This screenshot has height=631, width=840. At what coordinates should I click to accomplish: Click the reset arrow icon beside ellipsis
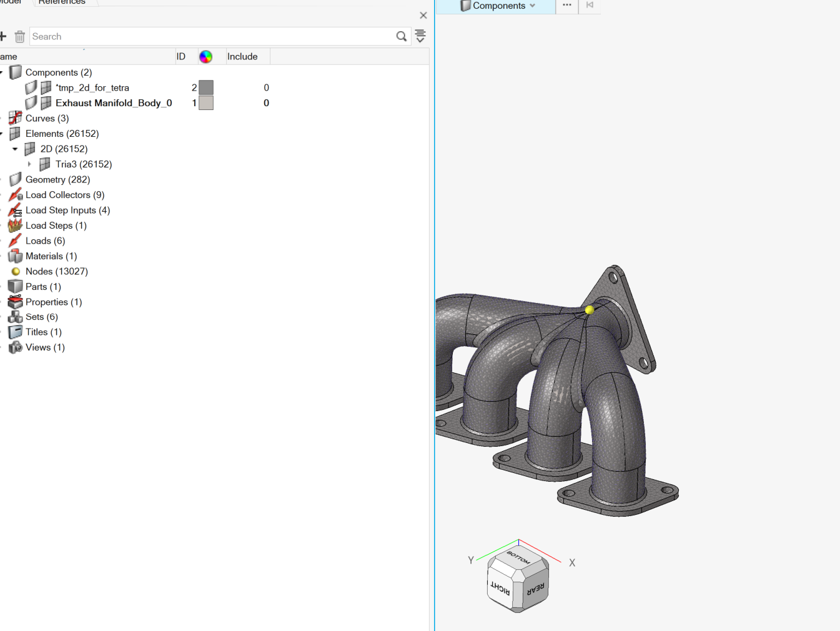coord(590,5)
